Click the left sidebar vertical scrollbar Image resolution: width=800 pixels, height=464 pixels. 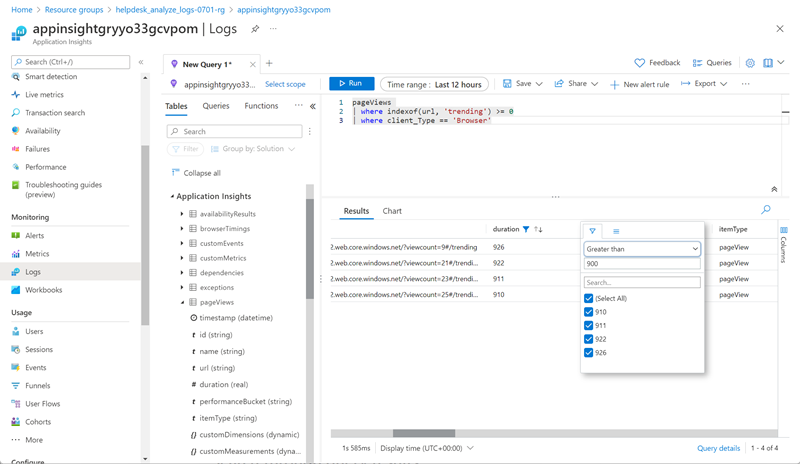(145, 235)
